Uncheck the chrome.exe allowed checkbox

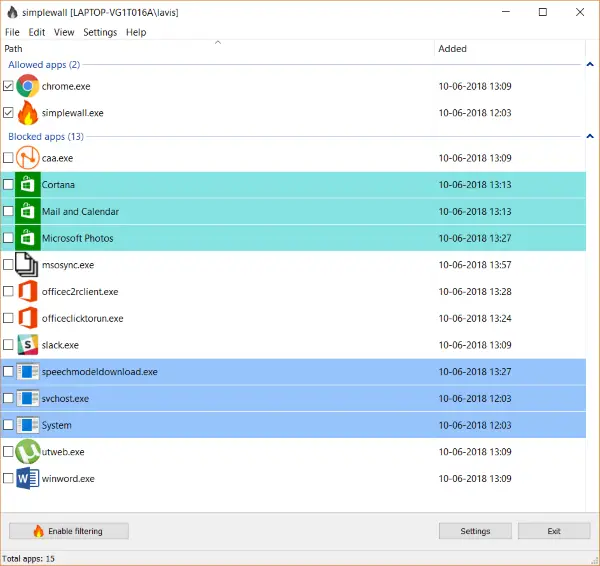tap(8, 86)
